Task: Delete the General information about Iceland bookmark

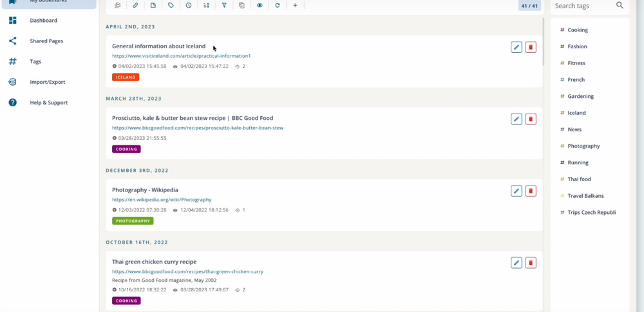Action: coord(531,47)
